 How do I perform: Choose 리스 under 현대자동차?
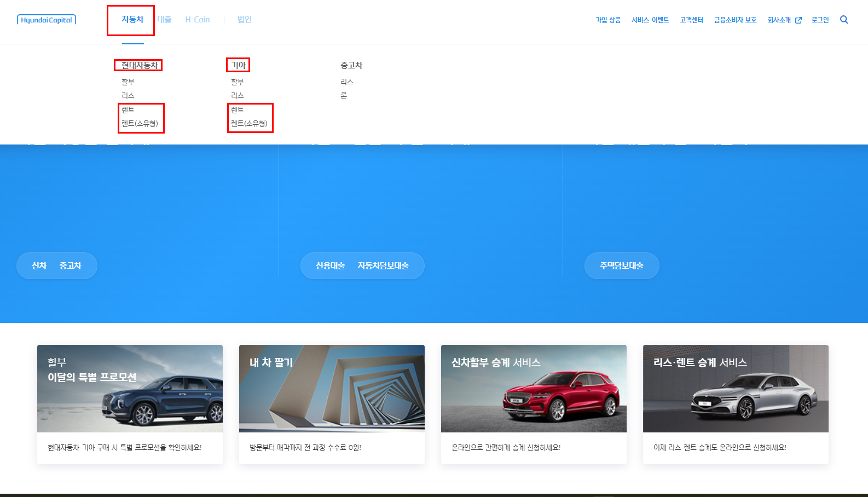(128, 96)
